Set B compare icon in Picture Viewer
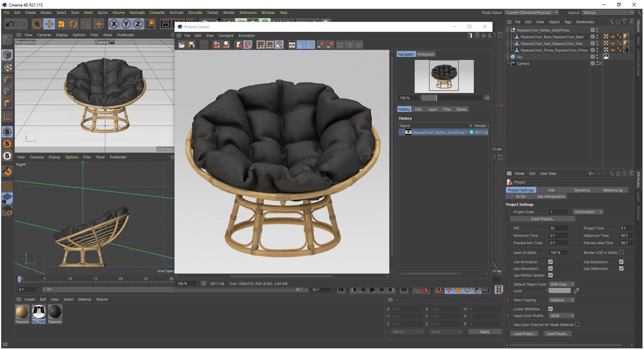Image resolution: width=644 pixels, height=350 pixels. click(330, 45)
